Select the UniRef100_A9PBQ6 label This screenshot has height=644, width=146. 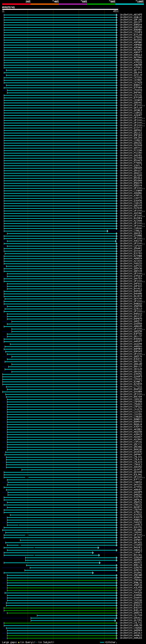click(131, 45)
